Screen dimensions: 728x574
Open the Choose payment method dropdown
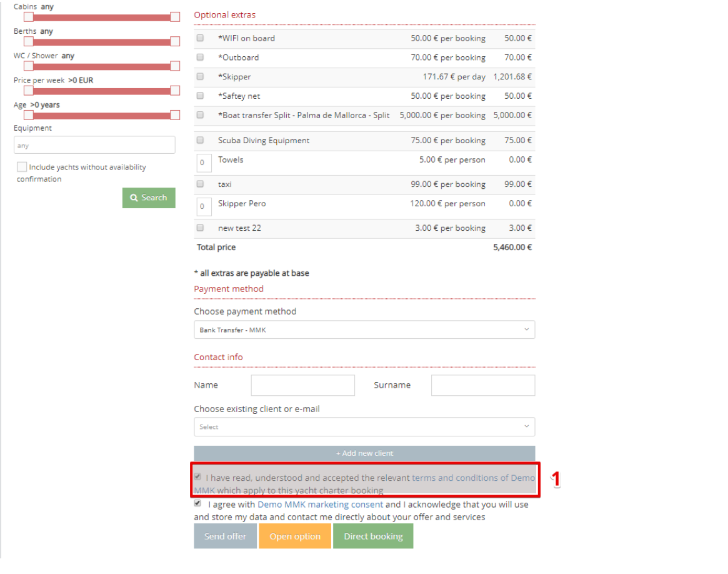point(364,330)
